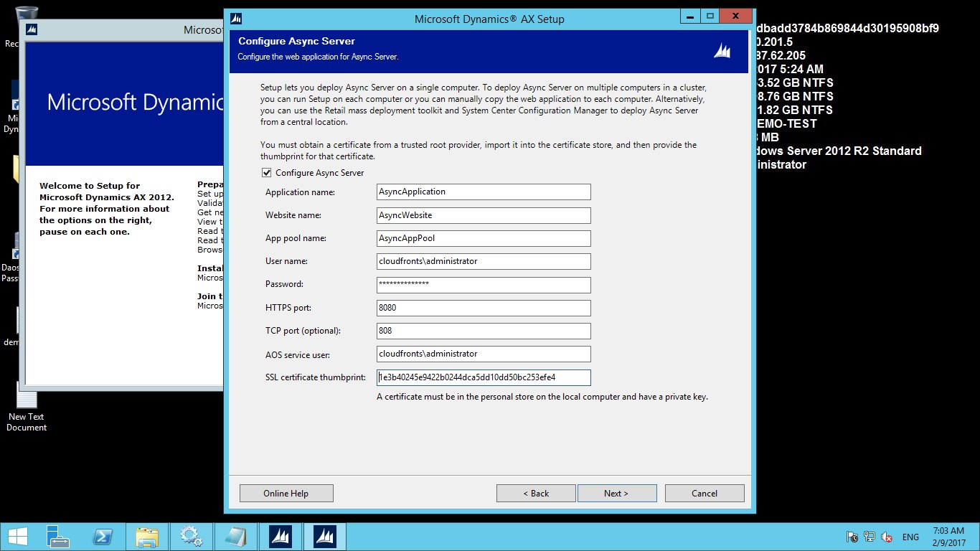Click the Configure Async Server heading
The height and width of the screenshot is (551, 980).
coord(296,41)
